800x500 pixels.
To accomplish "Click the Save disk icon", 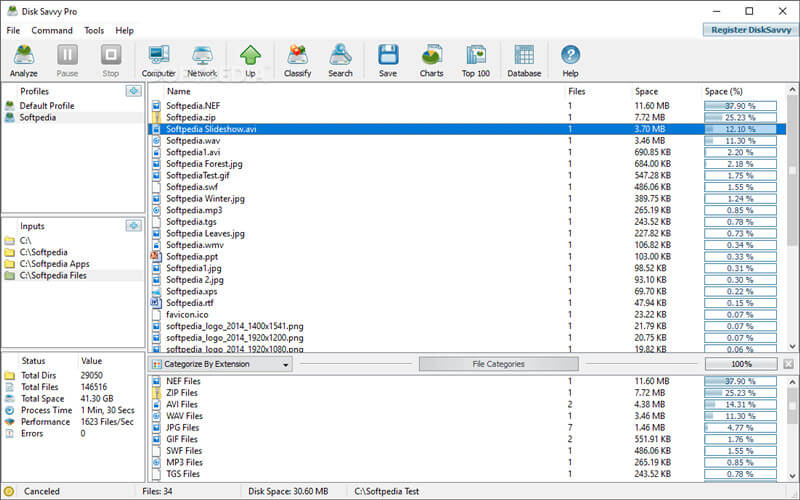I will 387,60.
